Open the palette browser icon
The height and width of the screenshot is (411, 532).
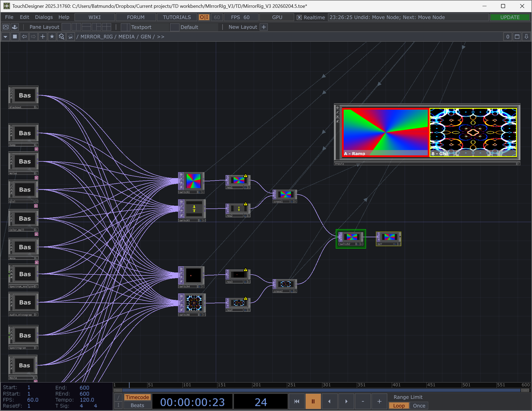15,27
